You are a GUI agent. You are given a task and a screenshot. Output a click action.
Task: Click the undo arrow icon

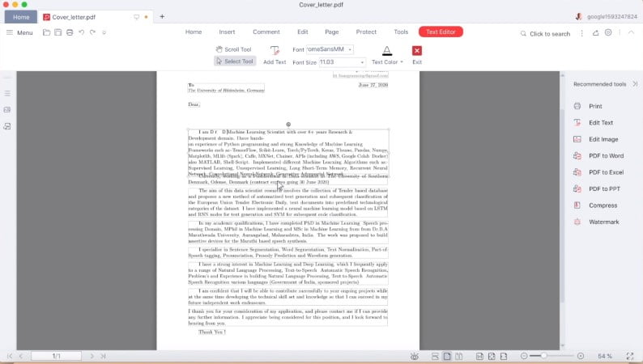pyautogui.click(x=81, y=32)
